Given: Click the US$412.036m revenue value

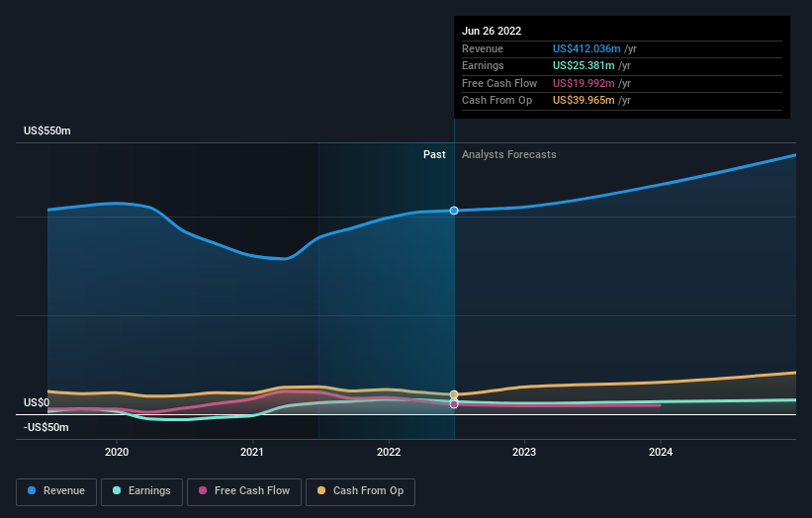Looking at the screenshot, I should pyautogui.click(x=586, y=48).
